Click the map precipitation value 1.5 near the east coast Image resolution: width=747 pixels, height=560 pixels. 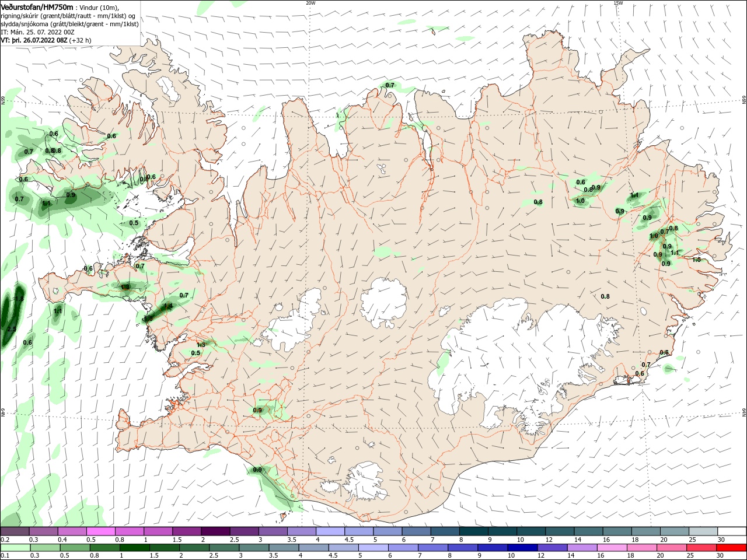pyautogui.click(x=697, y=260)
